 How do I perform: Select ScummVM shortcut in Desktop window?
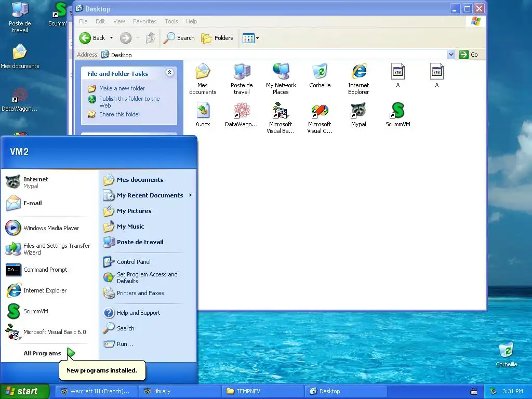pyautogui.click(x=397, y=115)
